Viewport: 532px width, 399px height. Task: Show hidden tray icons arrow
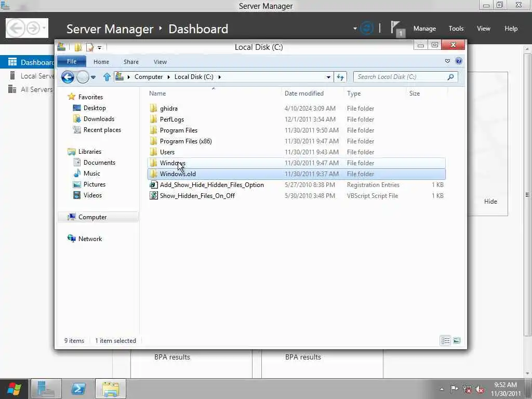click(x=442, y=389)
